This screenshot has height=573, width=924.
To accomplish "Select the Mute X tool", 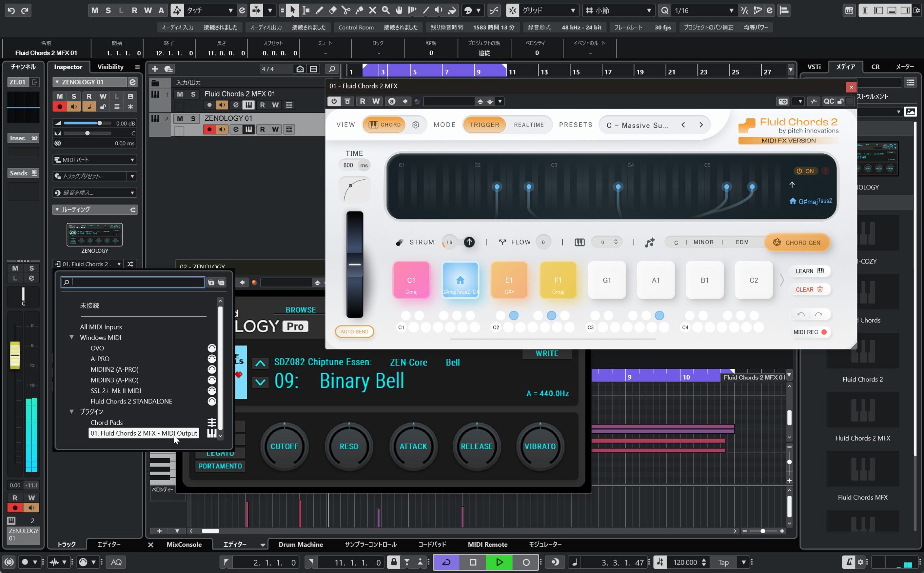I will [372, 10].
